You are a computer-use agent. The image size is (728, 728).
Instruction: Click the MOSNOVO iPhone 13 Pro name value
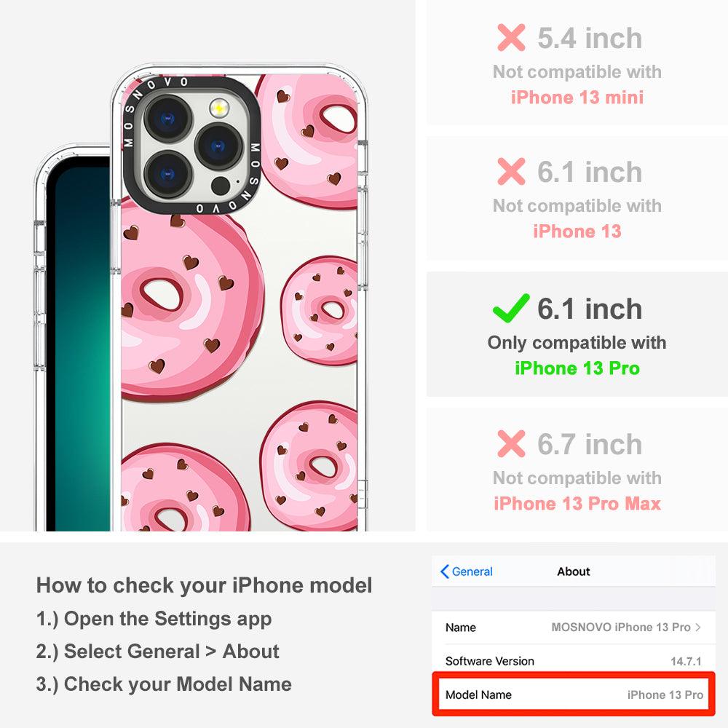[x=621, y=628]
